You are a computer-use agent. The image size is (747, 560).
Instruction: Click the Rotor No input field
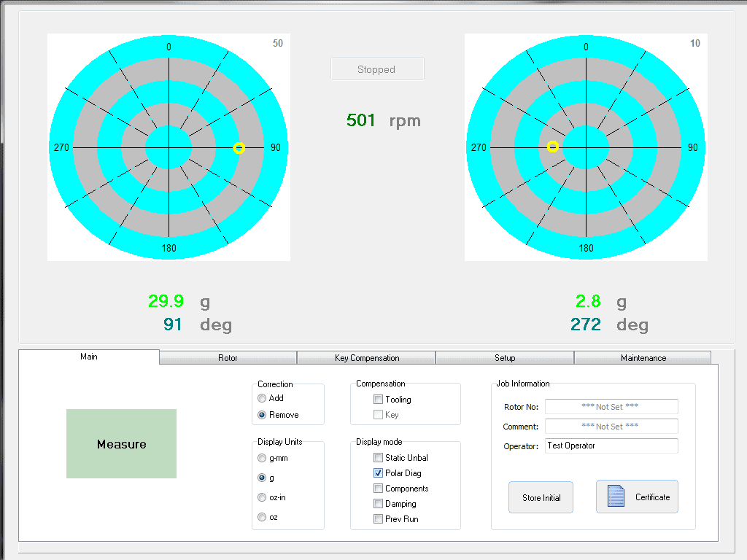tap(611, 407)
